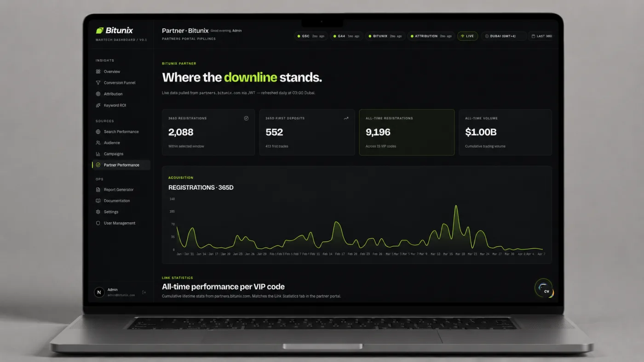Screen dimensions: 644x362
Task: Click the 'BITUNIX PARTNER' eyebrow label
Action: [x=179, y=63]
